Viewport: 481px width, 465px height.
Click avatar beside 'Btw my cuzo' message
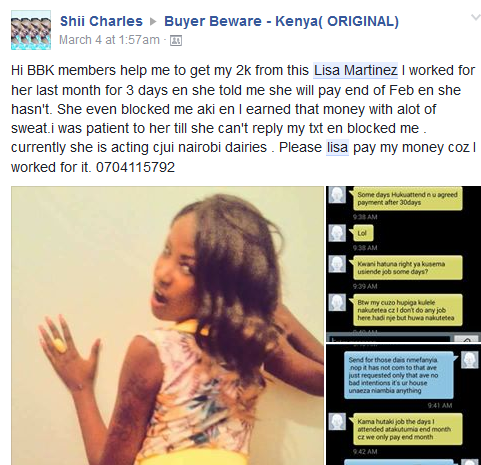click(337, 302)
